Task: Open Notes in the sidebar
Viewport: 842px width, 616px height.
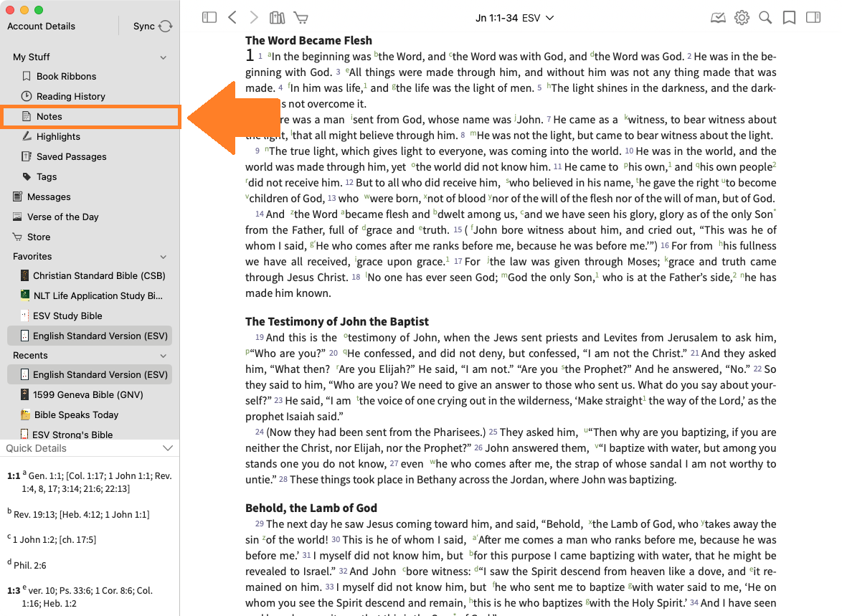Action: pyautogui.click(x=49, y=116)
